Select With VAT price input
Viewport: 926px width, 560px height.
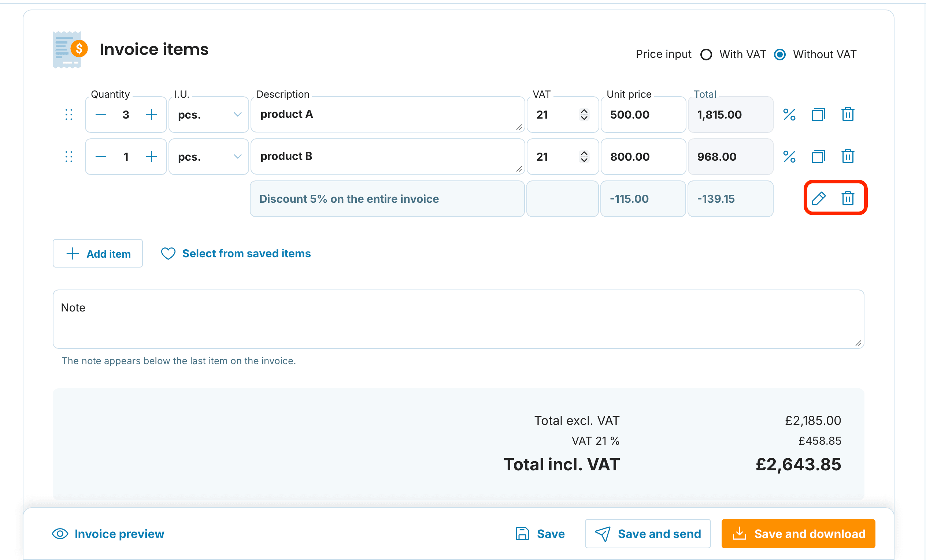coord(706,55)
